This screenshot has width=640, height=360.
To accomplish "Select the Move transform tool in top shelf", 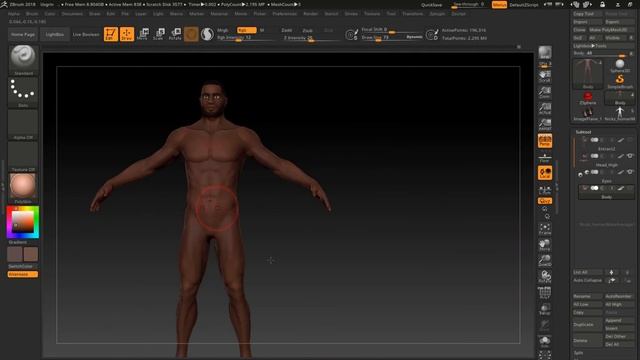I will pyautogui.click(x=142, y=34).
